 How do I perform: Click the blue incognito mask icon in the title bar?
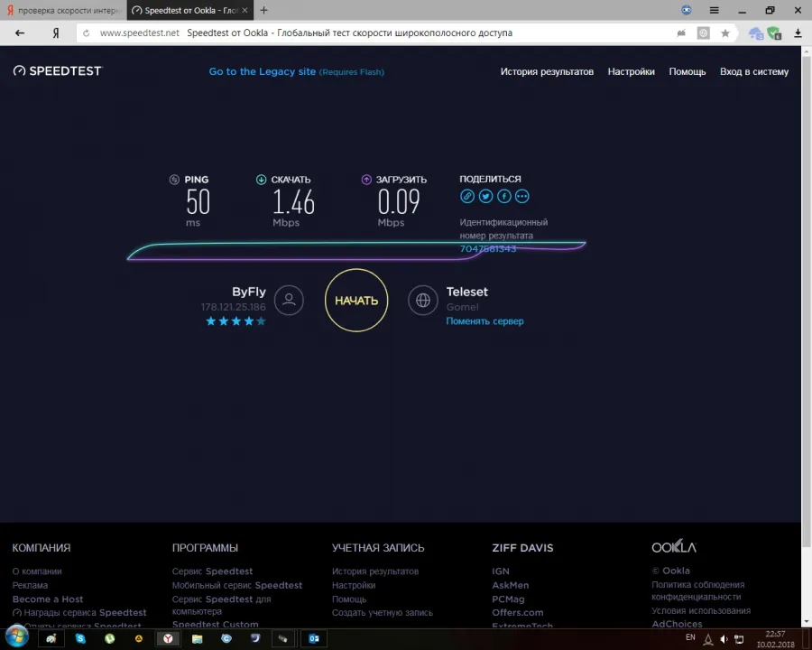[687, 10]
